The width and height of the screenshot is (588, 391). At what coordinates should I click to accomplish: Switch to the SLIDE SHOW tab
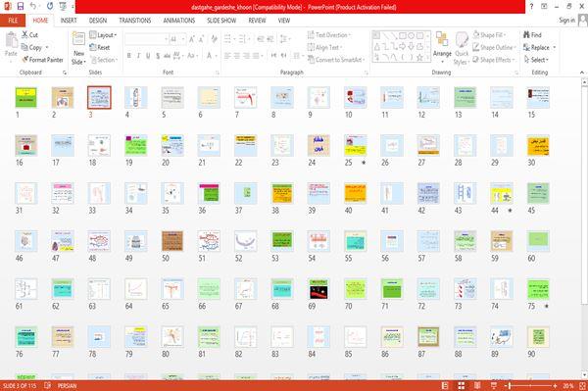pyautogui.click(x=221, y=21)
